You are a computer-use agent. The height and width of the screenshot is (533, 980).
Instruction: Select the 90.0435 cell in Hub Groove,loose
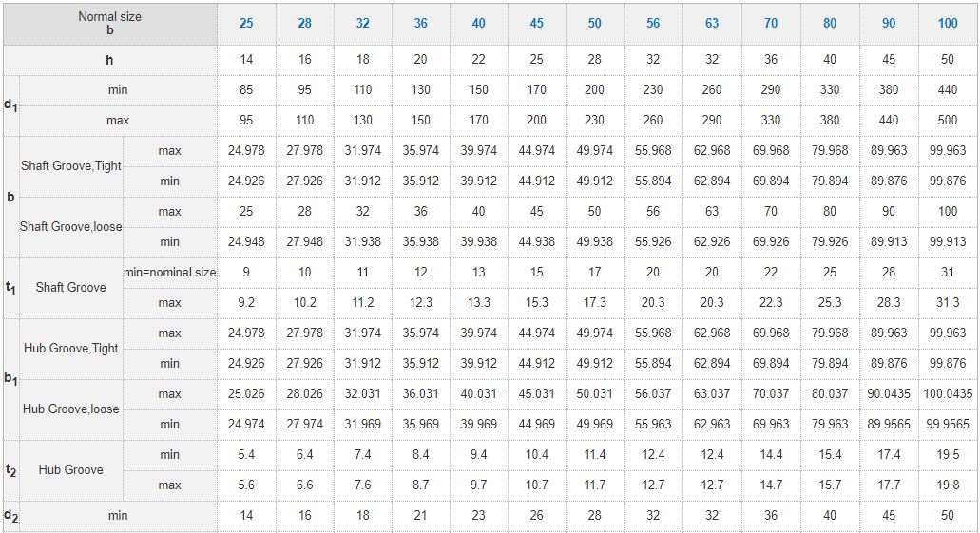888,394
